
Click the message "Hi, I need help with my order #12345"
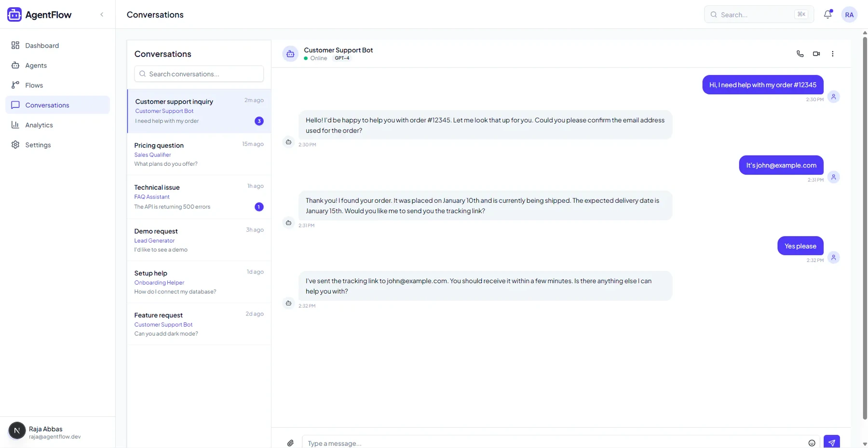click(763, 85)
